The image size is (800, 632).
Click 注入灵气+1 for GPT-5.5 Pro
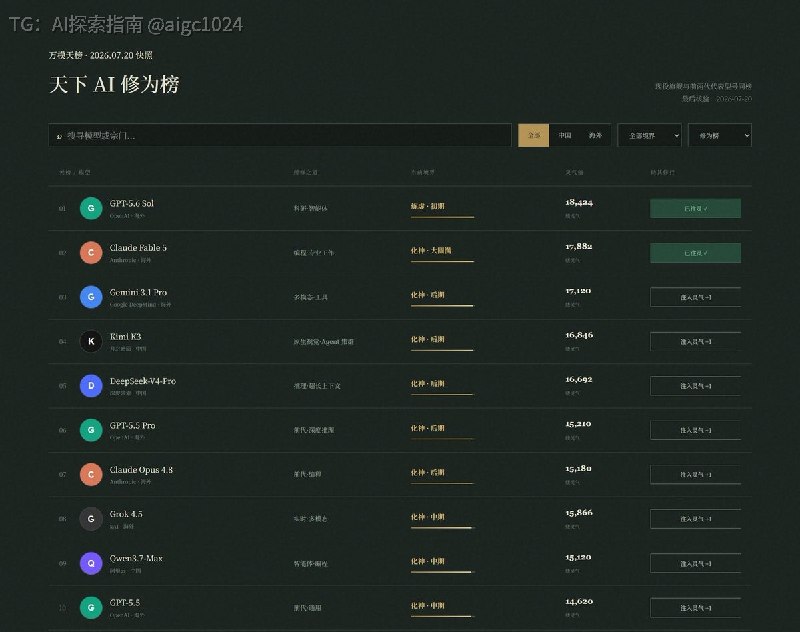pos(695,430)
